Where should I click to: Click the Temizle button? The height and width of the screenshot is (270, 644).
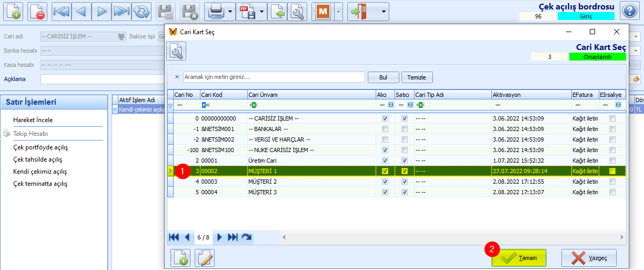tap(417, 77)
